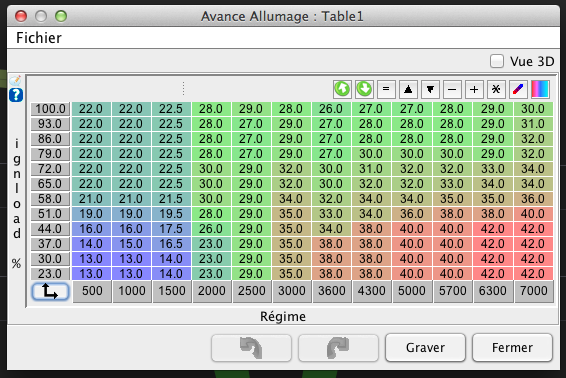Image resolution: width=566 pixels, height=378 pixels.
Task: Select cell 31.0 at load 93.0, 7000 RPM
Action: (x=533, y=124)
